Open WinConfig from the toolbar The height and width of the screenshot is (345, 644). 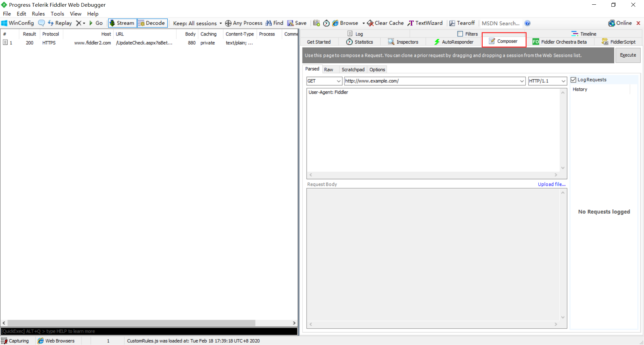[18, 23]
